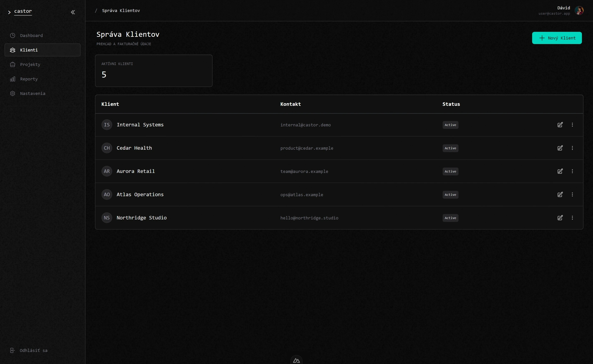Image resolution: width=593 pixels, height=364 pixels.
Task: Click the Aktívni Klienti count card
Action: coord(154,70)
